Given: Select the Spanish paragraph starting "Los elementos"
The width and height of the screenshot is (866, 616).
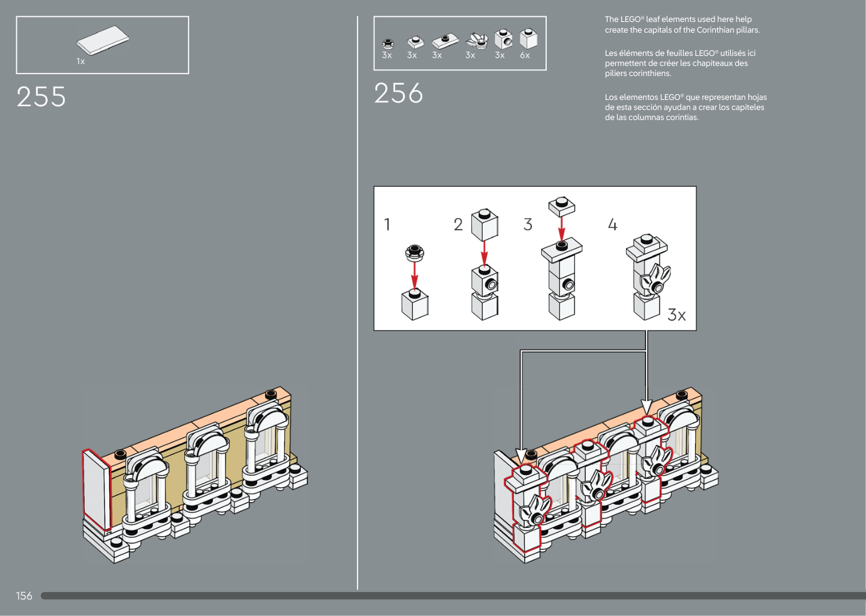Looking at the screenshot, I should coord(686,107).
